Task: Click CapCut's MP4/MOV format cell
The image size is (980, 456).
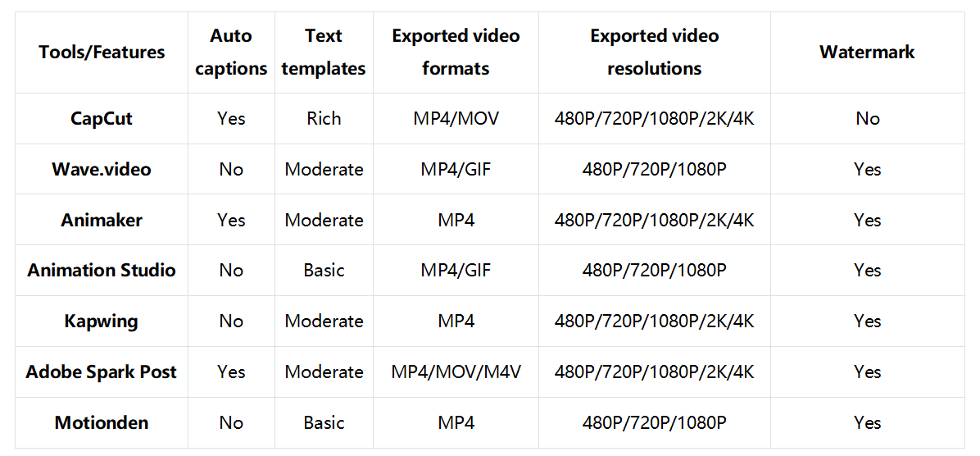Action: (x=456, y=119)
